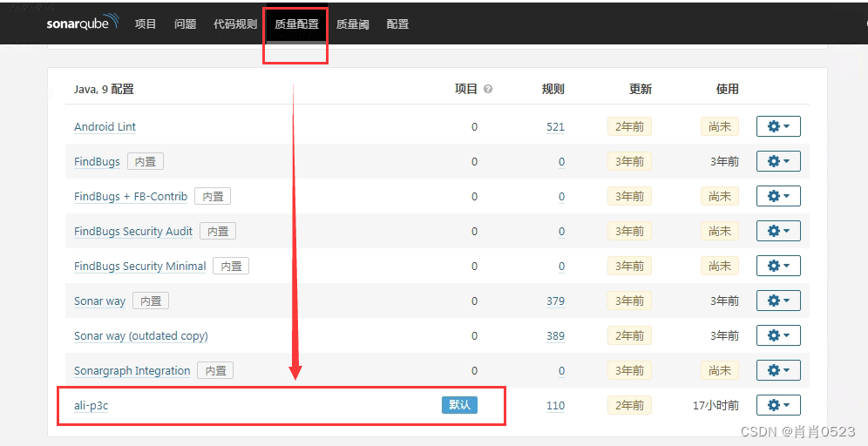Image resolution: width=868 pixels, height=446 pixels.
Task: Click the Java, 9 配置 heading
Action: 104,89
